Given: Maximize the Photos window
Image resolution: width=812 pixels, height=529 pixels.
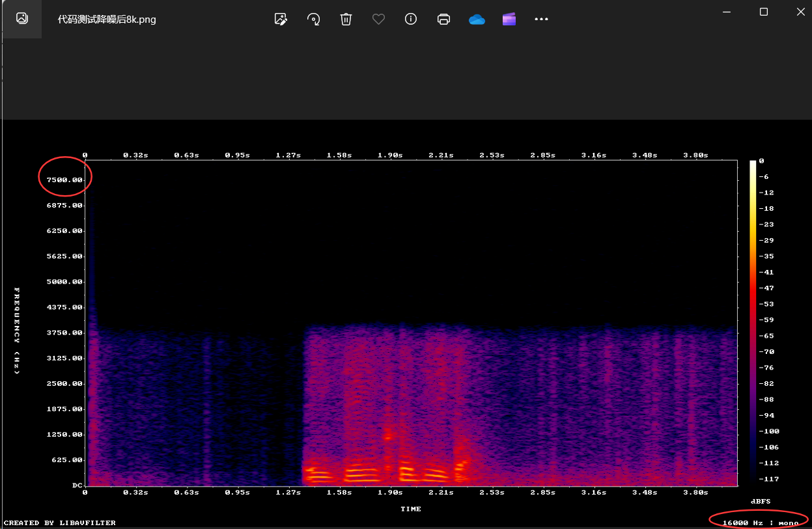Looking at the screenshot, I should [x=764, y=12].
